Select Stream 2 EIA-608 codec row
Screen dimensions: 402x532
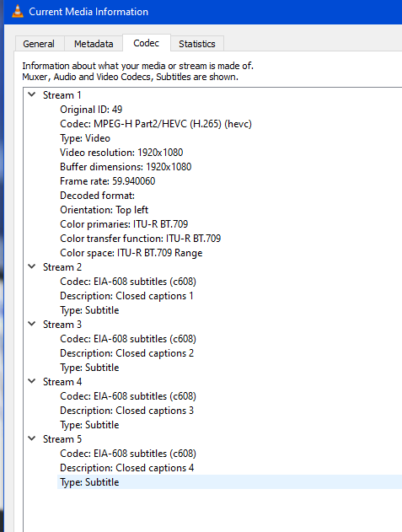tap(128, 282)
